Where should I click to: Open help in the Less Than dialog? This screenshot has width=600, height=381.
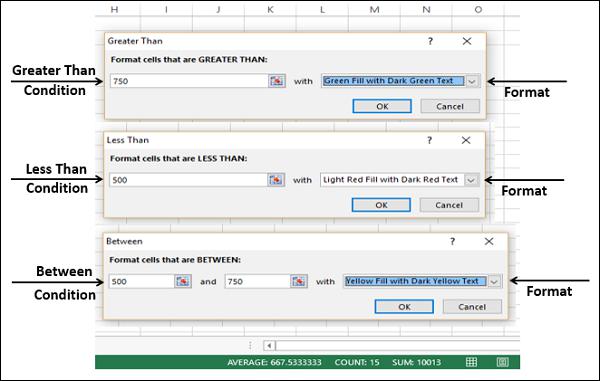[x=430, y=140]
